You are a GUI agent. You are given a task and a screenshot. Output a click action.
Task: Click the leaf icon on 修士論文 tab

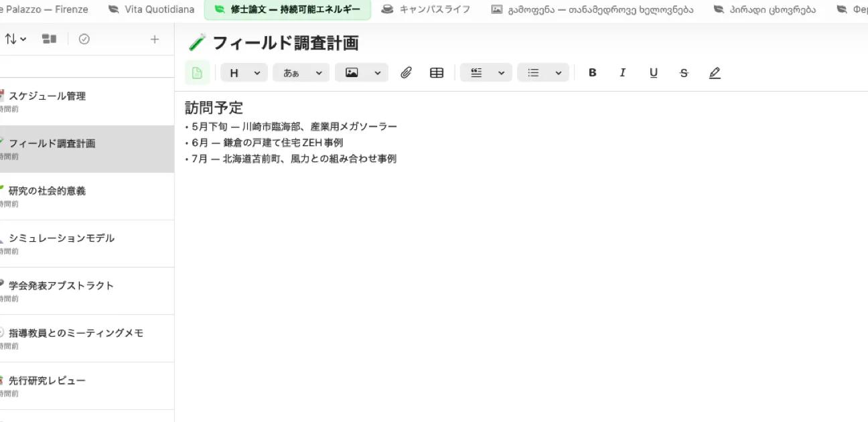point(220,9)
